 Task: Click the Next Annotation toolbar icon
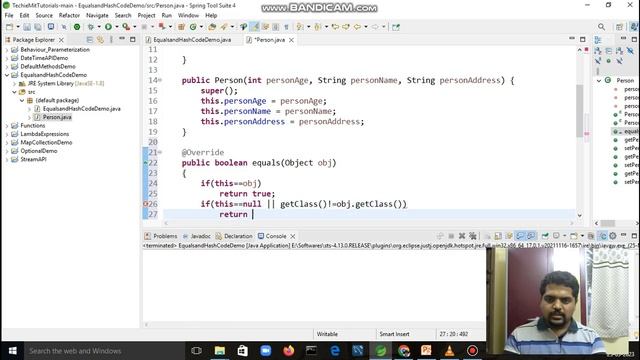coord(300,27)
